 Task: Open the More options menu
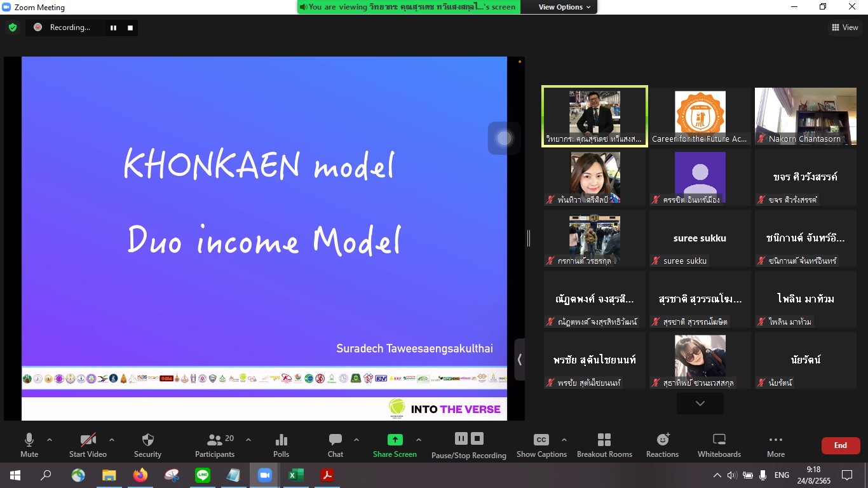click(775, 445)
